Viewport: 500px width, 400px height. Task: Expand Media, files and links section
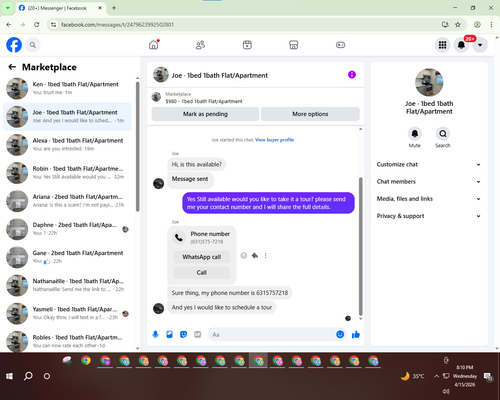429,199
